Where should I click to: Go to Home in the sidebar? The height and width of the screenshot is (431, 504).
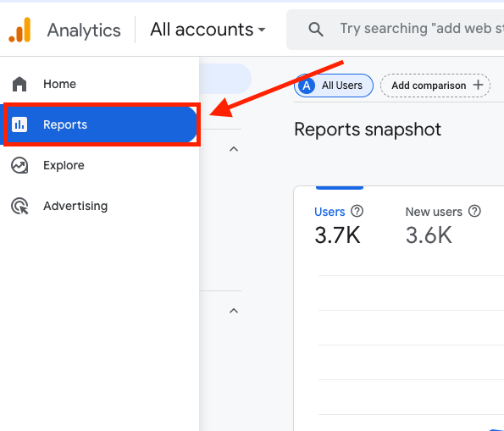click(x=100, y=84)
